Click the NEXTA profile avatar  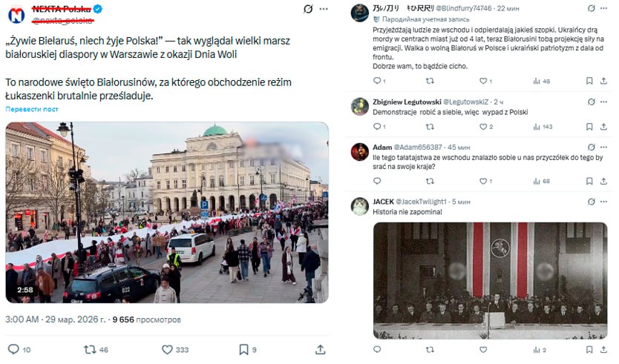pyautogui.click(x=16, y=15)
